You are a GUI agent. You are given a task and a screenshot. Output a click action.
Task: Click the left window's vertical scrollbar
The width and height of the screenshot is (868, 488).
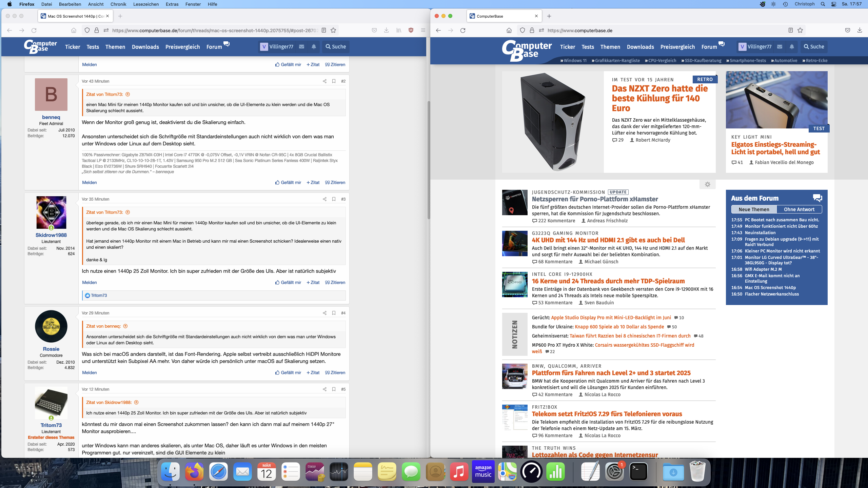[x=428, y=159]
